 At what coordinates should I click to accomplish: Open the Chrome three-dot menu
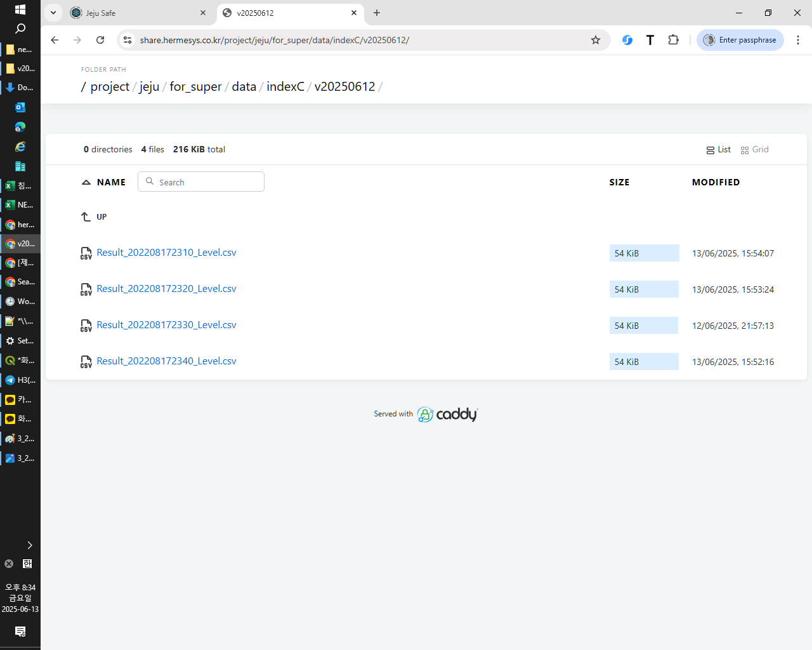point(797,40)
